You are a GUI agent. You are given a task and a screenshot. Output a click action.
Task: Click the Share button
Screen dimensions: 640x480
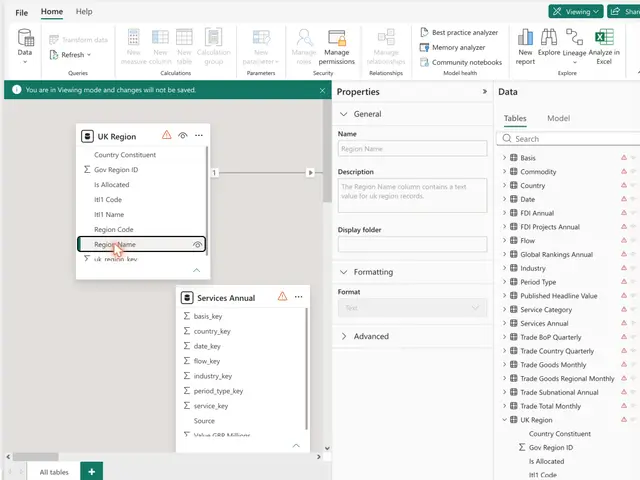(624, 12)
